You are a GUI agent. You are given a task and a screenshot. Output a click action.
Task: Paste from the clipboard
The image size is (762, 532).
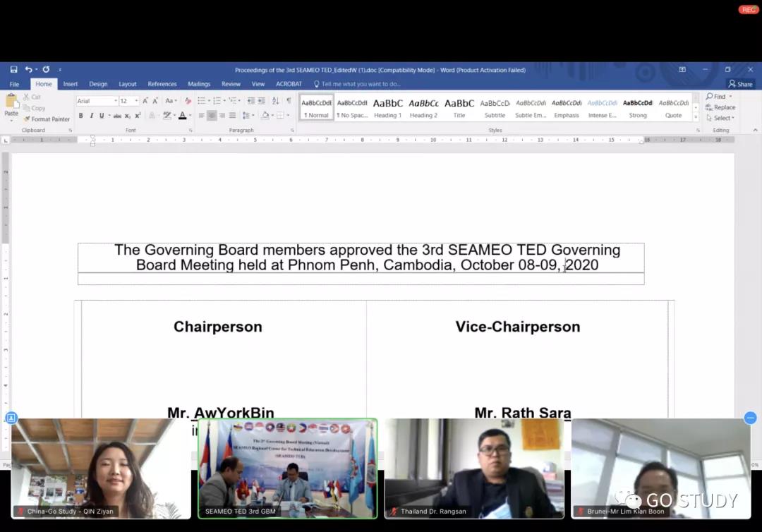[11, 103]
